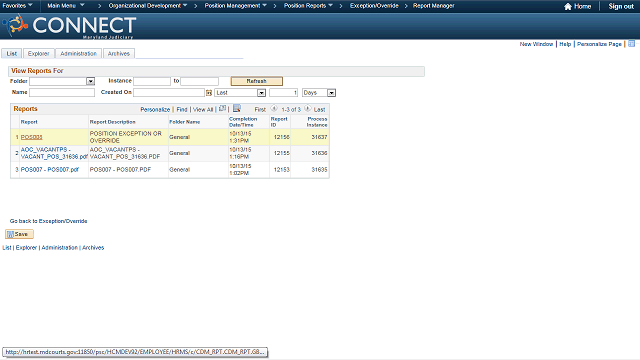Expand Organizational Development breadcrumb menu
Image resolution: width=640 pixels, height=360 pixels.
(148, 6)
